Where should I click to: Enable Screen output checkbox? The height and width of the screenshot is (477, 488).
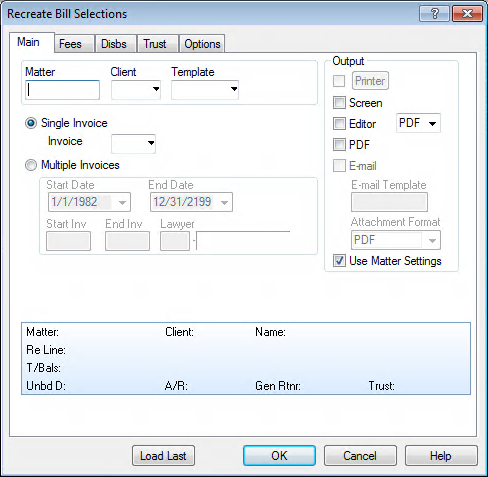(339, 103)
